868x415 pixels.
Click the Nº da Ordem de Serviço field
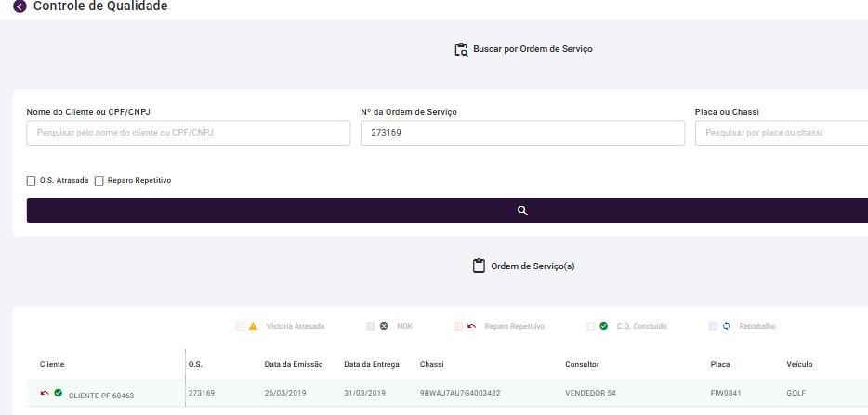pyautogui.click(x=522, y=134)
